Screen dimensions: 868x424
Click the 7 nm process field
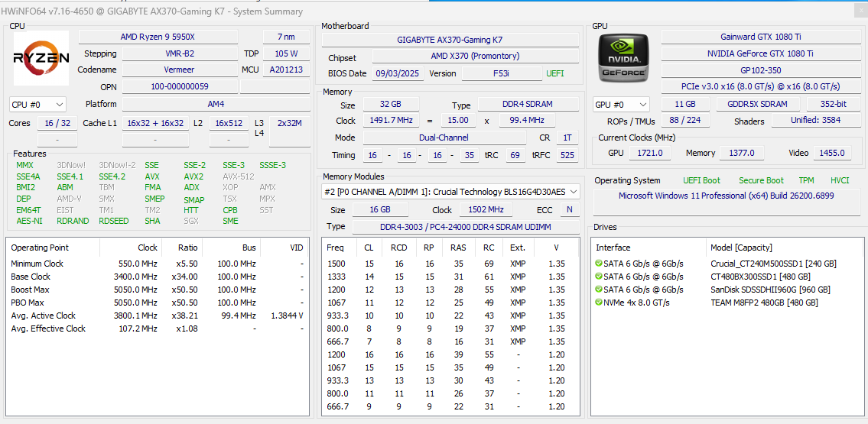(286, 37)
